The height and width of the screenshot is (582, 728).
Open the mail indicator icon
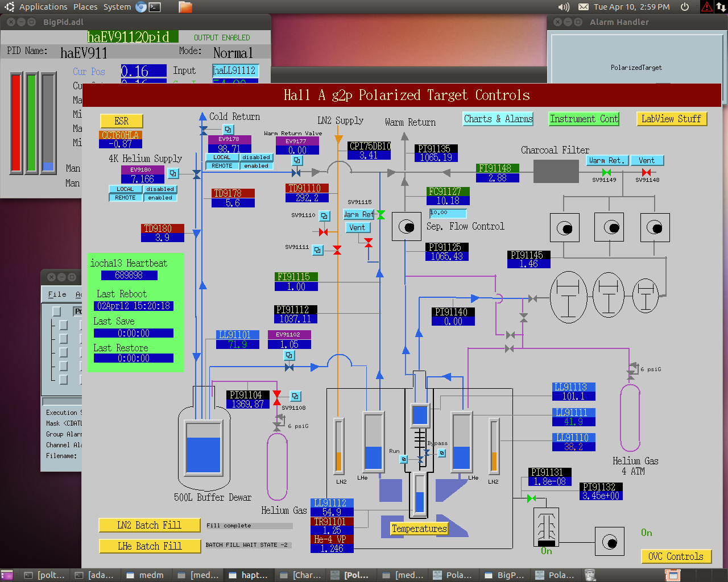tap(584, 7)
